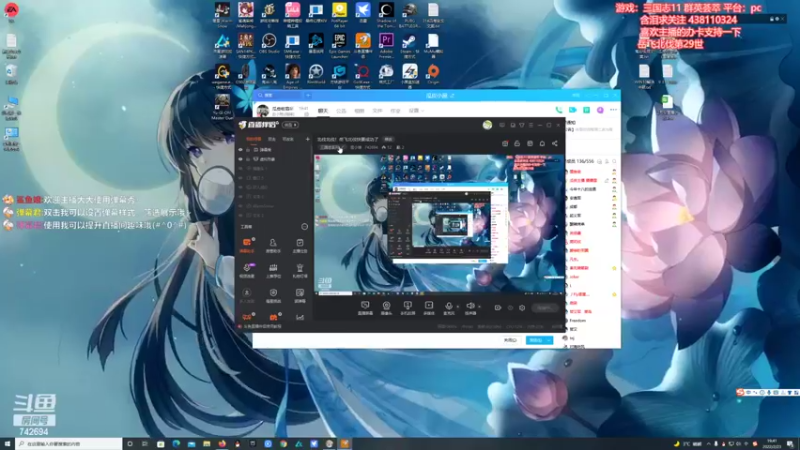This screenshot has height=450, width=800.
Task: Open the speaker device dropdown arrow
Action: coord(479,307)
